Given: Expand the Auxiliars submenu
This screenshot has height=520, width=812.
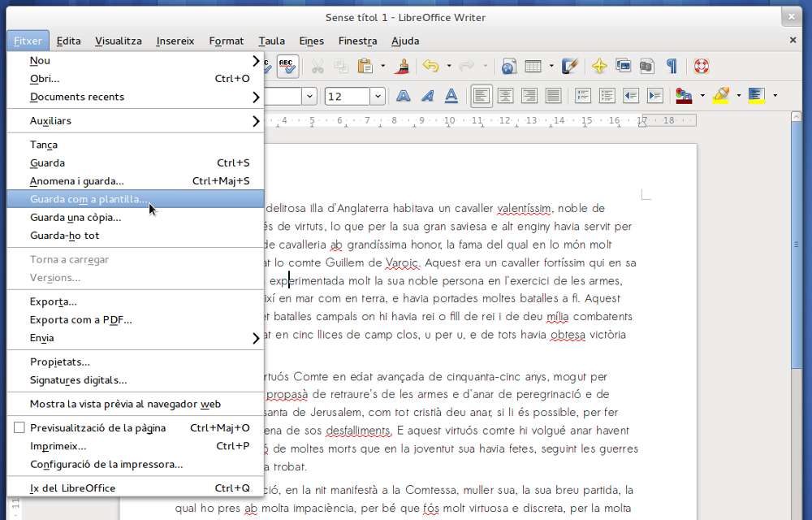Looking at the screenshot, I should pyautogui.click(x=136, y=121).
